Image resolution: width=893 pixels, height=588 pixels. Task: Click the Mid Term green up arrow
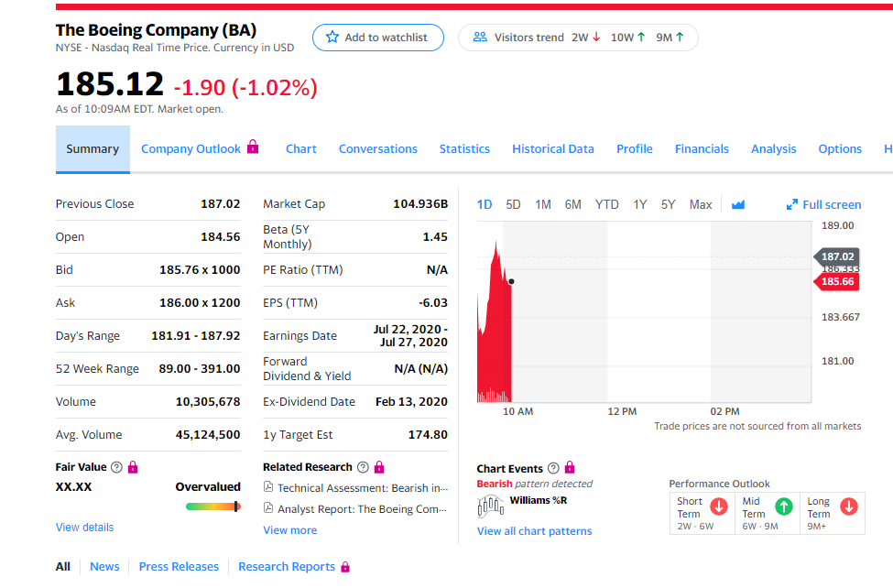[784, 506]
